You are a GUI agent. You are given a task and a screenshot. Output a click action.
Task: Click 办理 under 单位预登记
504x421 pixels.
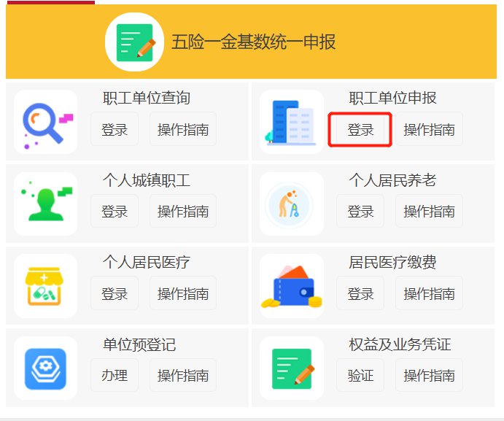pyautogui.click(x=115, y=375)
